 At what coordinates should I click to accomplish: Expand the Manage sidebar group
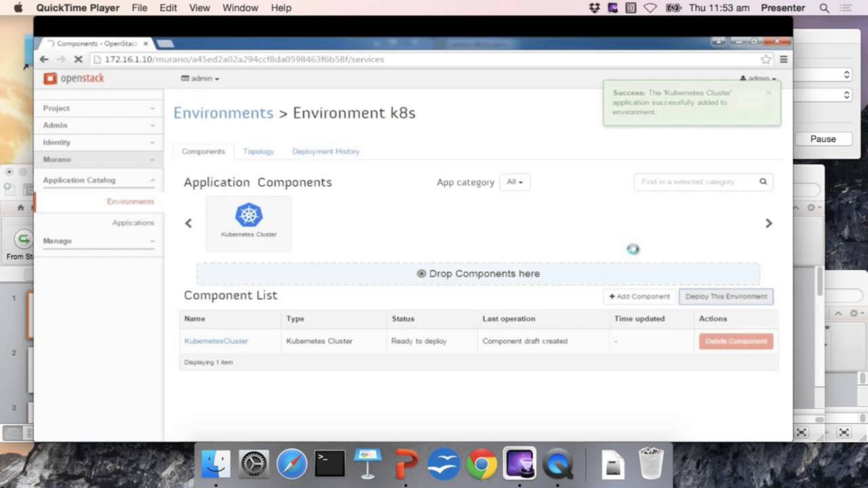(98, 241)
